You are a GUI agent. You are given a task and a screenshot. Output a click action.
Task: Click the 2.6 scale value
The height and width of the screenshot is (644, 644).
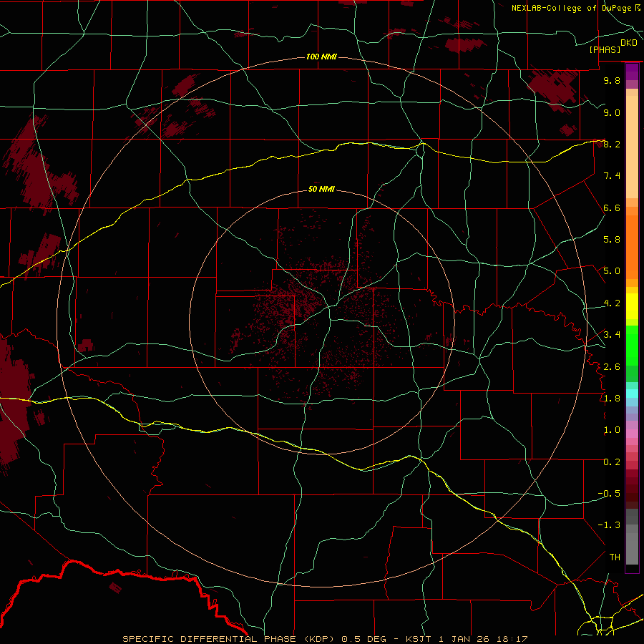[x=612, y=366]
